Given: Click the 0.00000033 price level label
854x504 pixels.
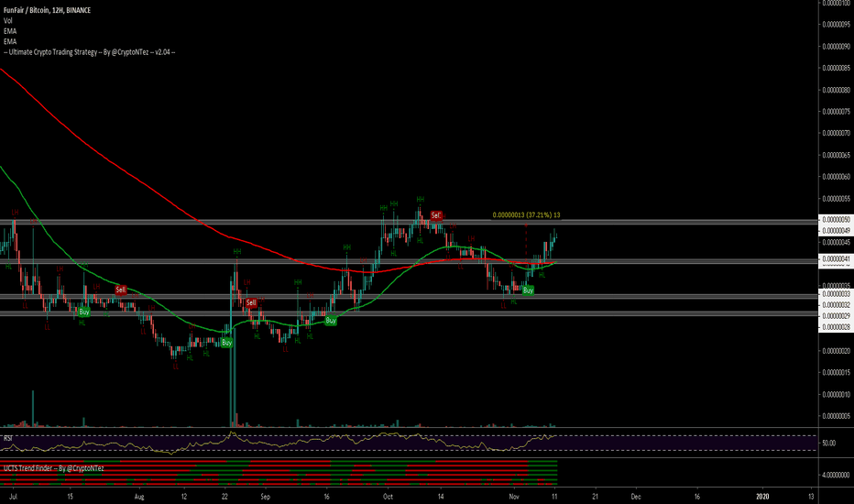Looking at the screenshot, I should coord(836,294).
